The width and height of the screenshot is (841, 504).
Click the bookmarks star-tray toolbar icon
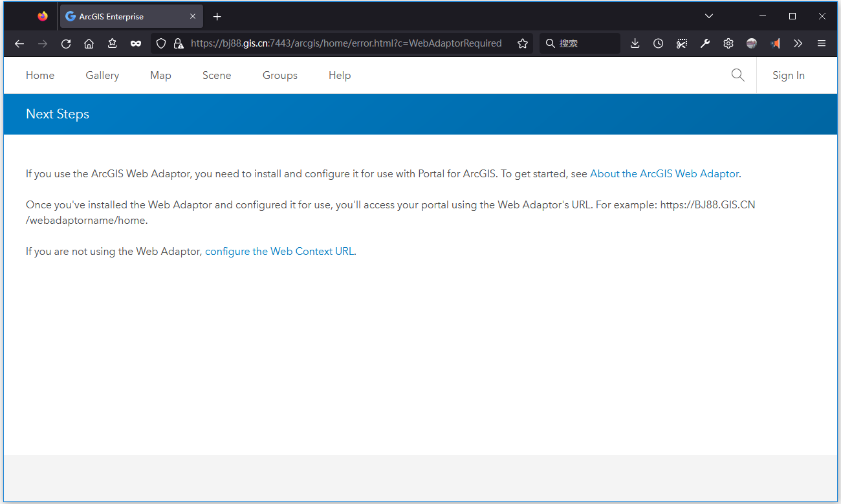click(x=113, y=43)
